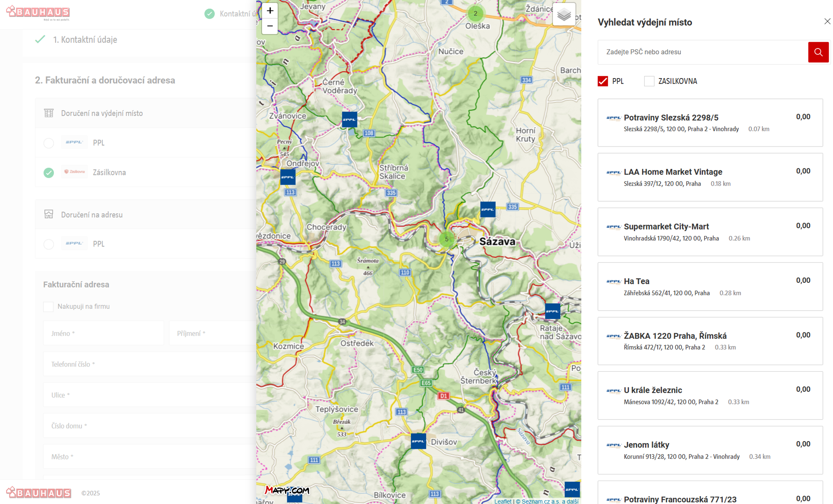833x504 pixels.
Task: Click the PPL marker near Černé Voděrady
Action: click(x=349, y=119)
